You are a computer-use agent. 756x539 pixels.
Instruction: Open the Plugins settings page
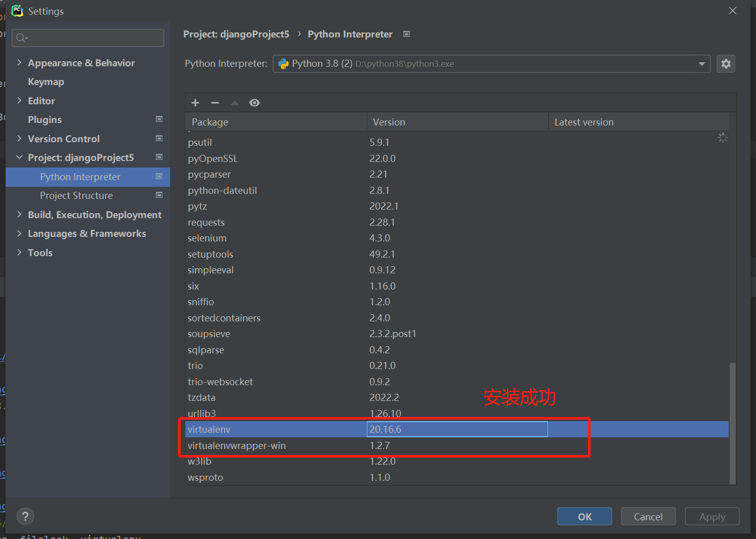point(45,120)
